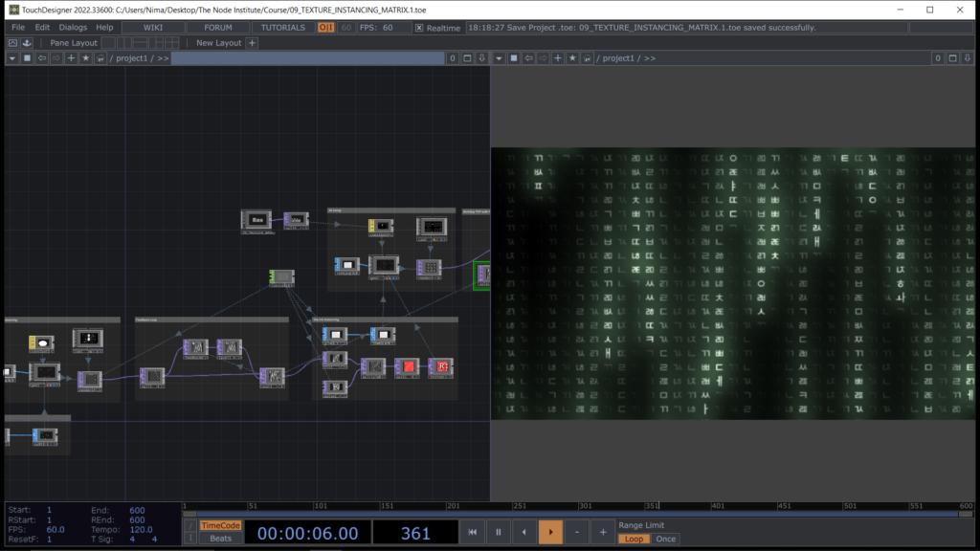This screenshot has width=980, height=551.
Task: Select the single pane layout icon
Action: [x=108, y=42]
